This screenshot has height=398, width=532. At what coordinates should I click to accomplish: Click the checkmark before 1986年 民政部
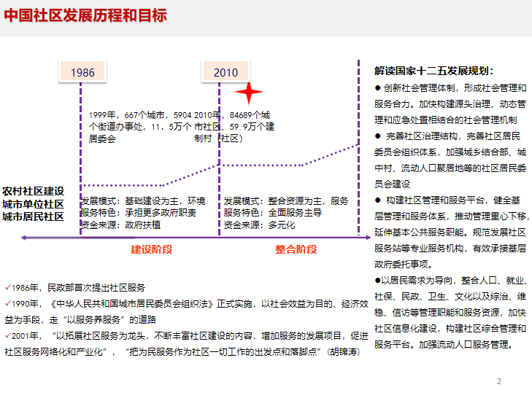[x=8, y=287]
